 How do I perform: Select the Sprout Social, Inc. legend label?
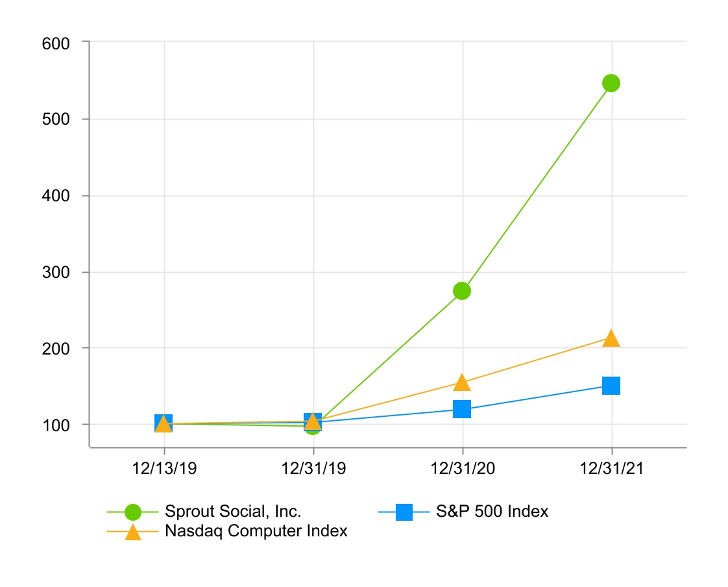[233, 512]
